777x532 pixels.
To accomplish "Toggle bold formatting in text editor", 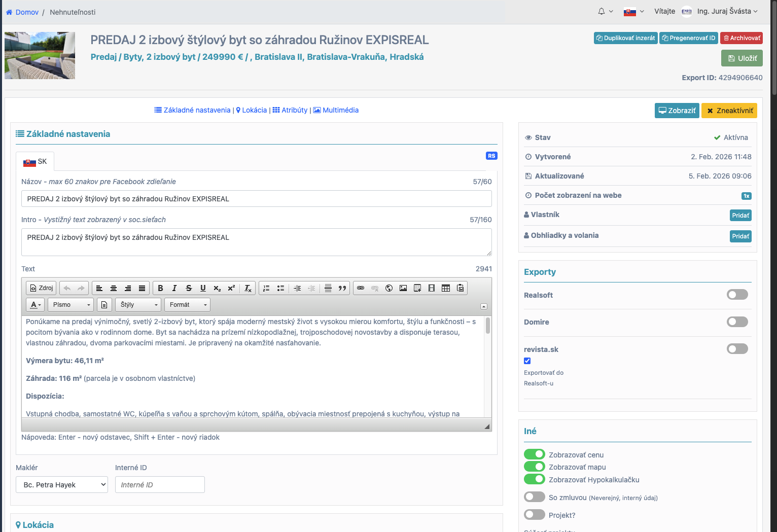I will pos(160,288).
